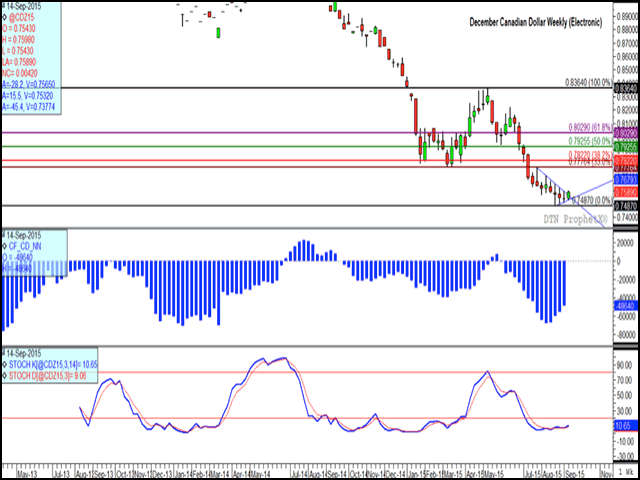Click the 0.82000 price axis label
Screen dimensions: 640x480
click(628, 111)
